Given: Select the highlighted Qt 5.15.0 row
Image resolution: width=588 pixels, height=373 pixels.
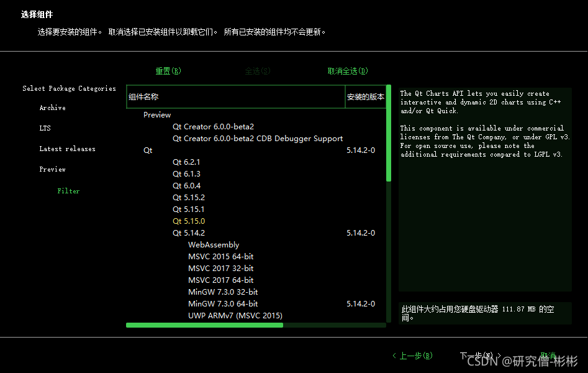Looking at the screenshot, I should pos(189,221).
